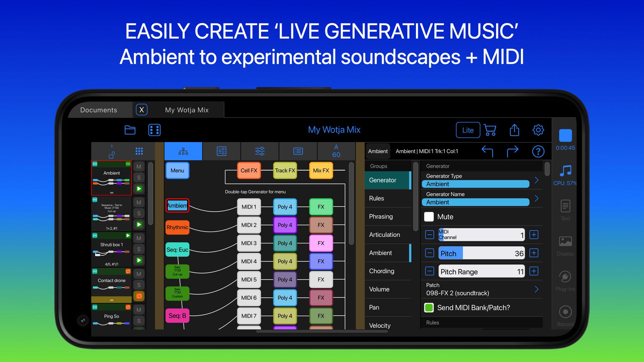
Task: Select the Chording group
Action: click(388, 271)
